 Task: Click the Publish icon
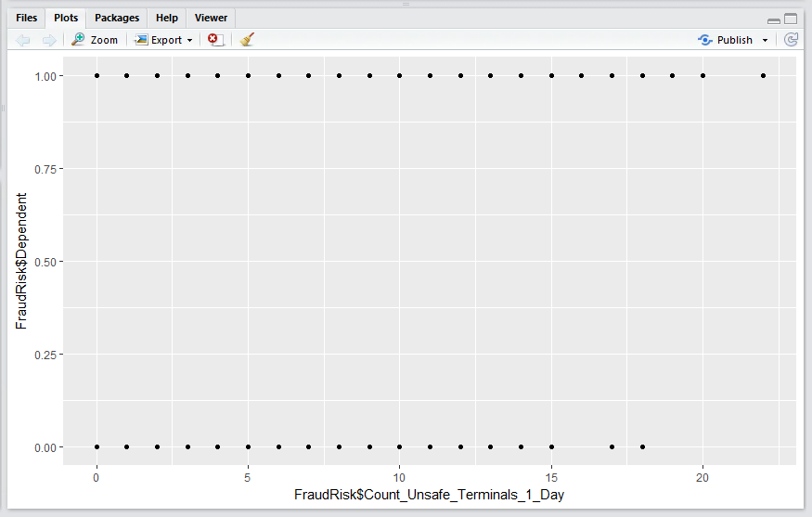(x=704, y=40)
